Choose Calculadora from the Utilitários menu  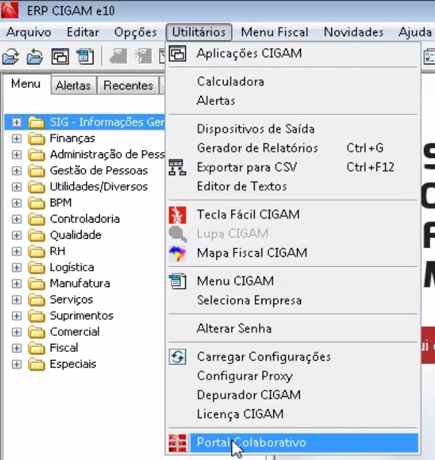(293, 82)
